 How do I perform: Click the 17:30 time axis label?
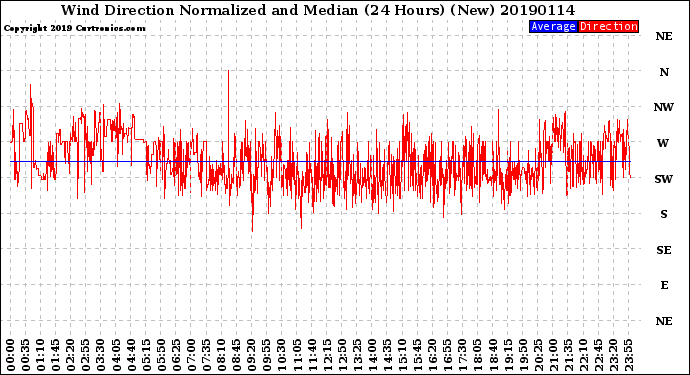(x=462, y=355)
